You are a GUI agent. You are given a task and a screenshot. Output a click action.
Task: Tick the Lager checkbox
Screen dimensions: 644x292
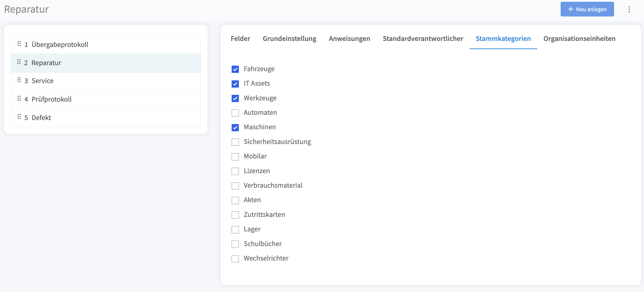235,230
